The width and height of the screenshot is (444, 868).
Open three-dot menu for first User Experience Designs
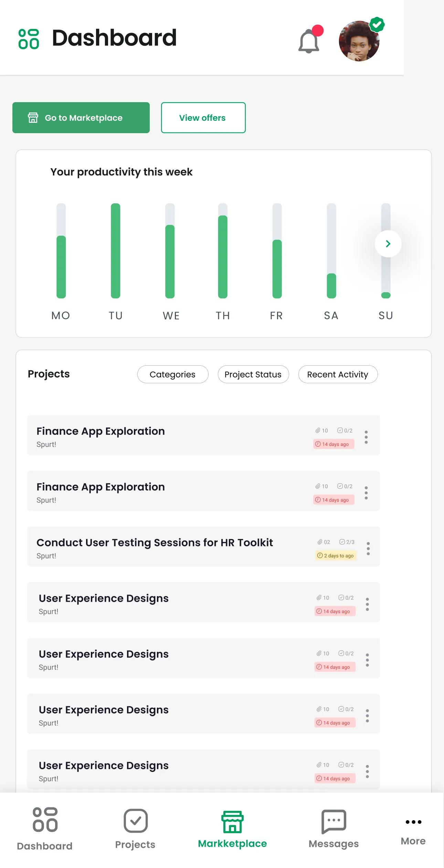pos(367,604)
